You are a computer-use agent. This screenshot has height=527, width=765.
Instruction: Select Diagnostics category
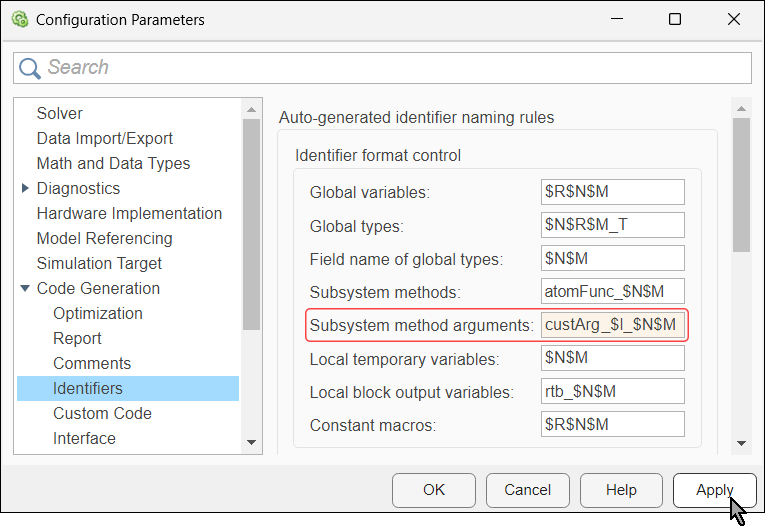click(78, 188)
